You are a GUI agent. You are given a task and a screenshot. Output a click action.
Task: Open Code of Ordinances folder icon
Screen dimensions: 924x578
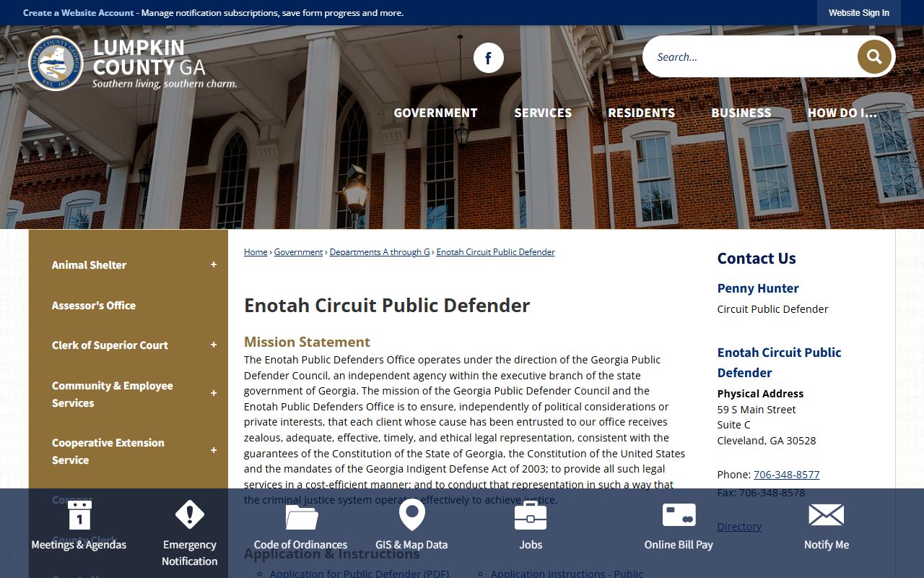[301, 516]
